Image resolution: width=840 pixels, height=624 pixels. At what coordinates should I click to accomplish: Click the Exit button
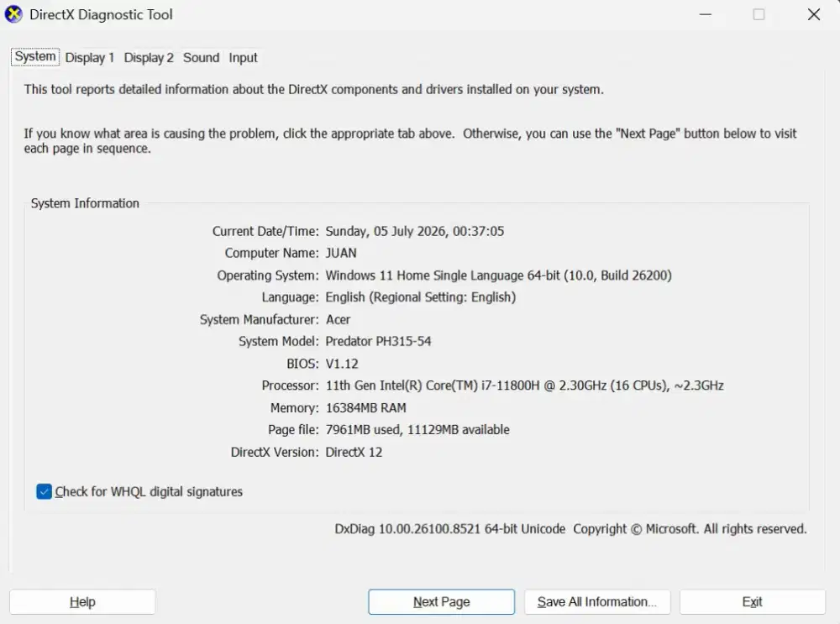[x=752, y=601]
